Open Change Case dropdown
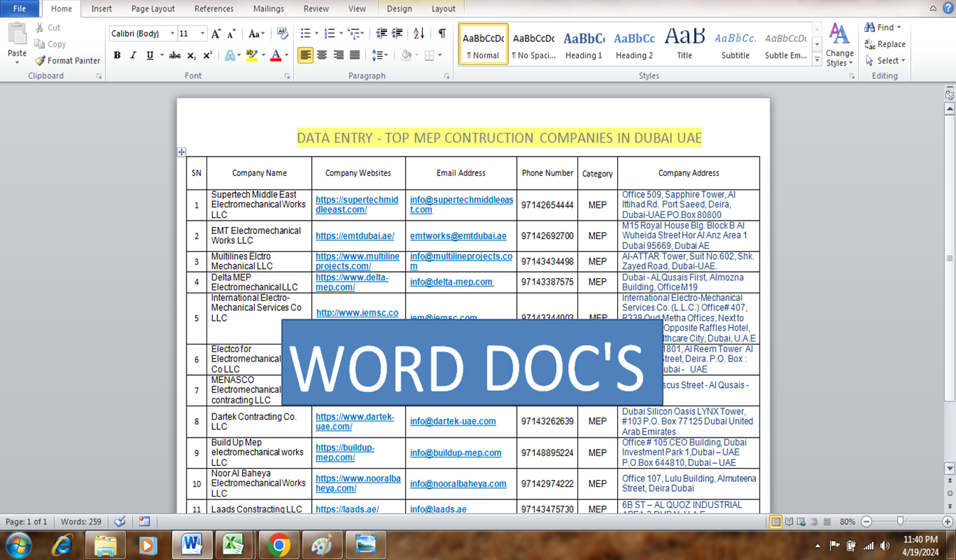956x560 pixels. point(256,33)
